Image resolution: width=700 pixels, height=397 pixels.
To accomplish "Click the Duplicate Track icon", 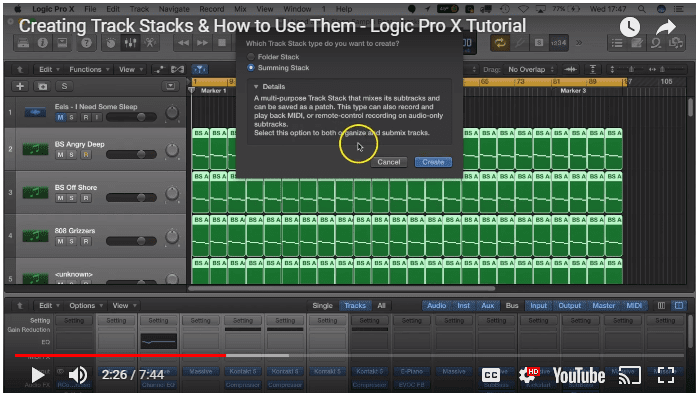I will (x=42, y=86).
